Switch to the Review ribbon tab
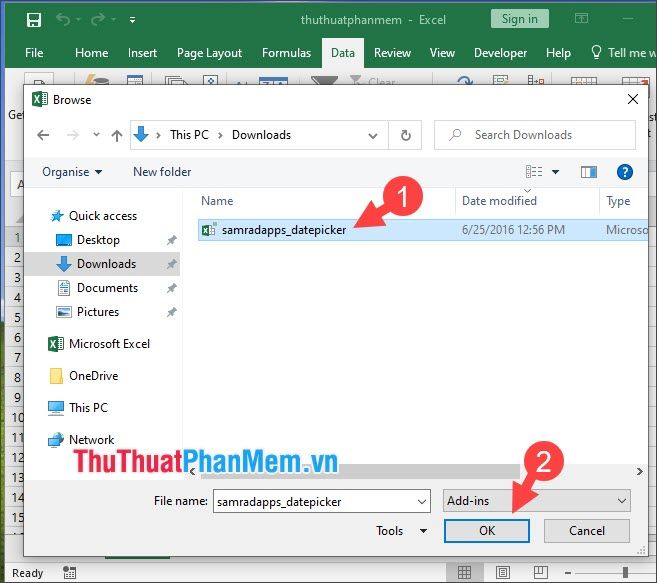Screen dimensions: 657x583 [392, 53]
